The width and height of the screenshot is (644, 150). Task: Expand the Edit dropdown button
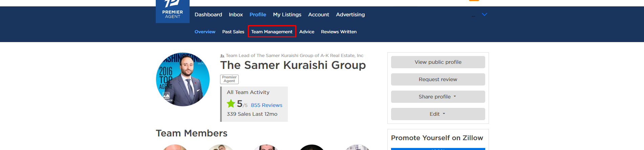pyautogui.click(x=437, y=114)
